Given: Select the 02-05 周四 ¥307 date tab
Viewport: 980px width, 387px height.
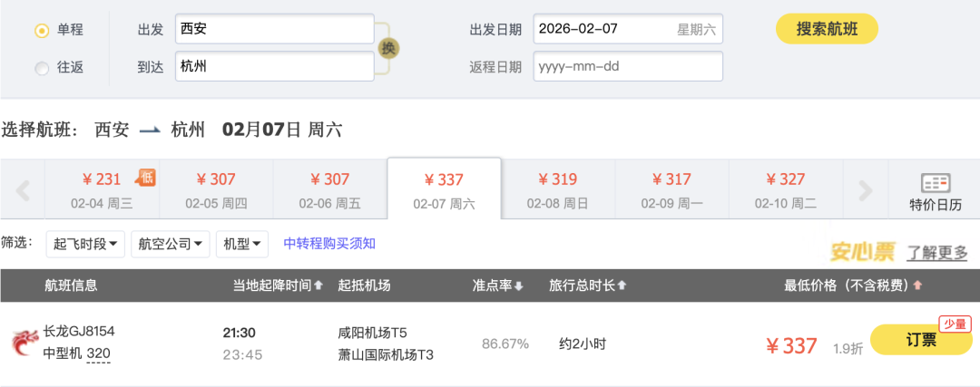Looking at the screenshot, I should 216,189.
